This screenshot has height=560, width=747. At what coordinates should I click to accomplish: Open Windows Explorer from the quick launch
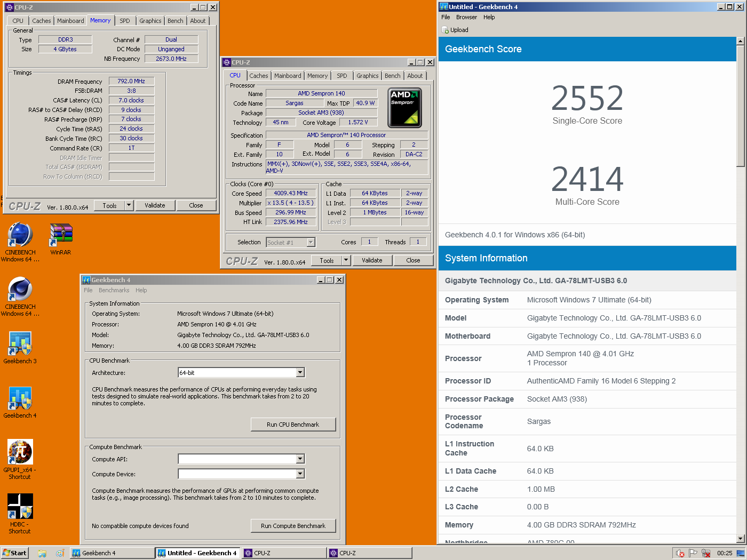point(42,554)
